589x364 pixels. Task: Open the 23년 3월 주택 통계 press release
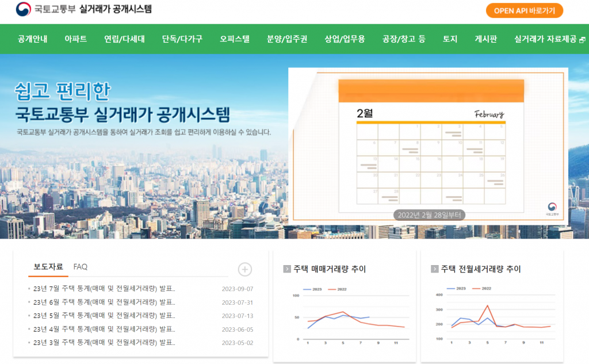point(104,343)
